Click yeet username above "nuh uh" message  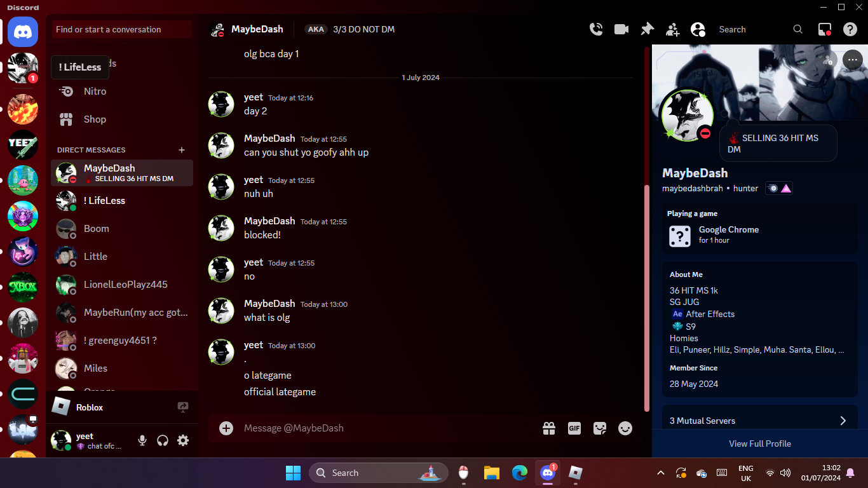[254, 180]
